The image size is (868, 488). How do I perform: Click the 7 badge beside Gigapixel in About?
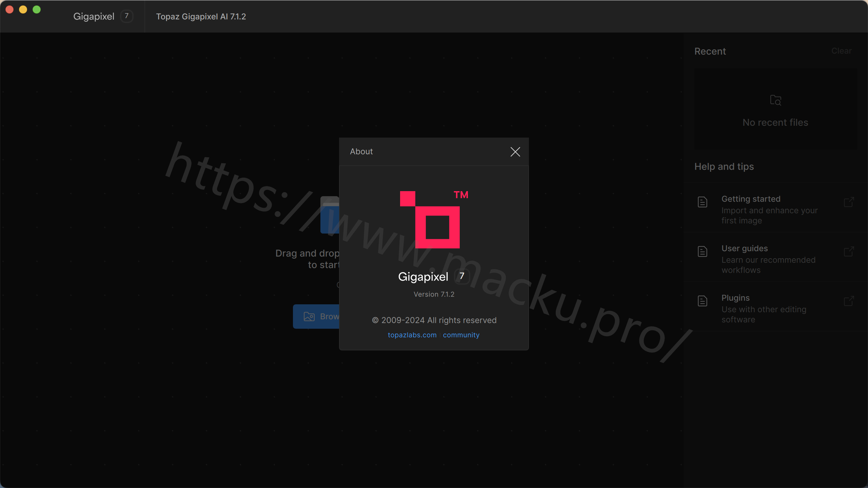click(461, 276)
